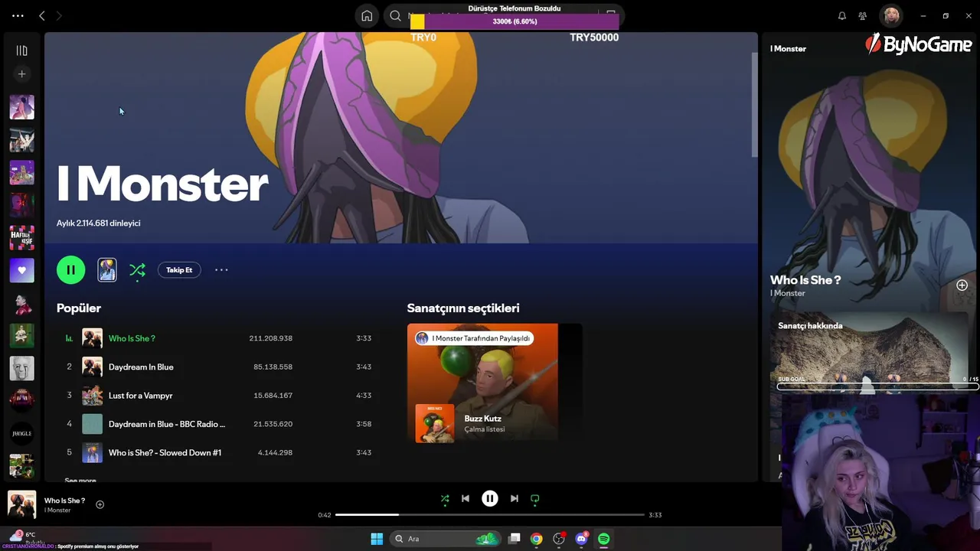
Task: Click the Sanatçının seçtikleri heading
Action: coord(463,308)
